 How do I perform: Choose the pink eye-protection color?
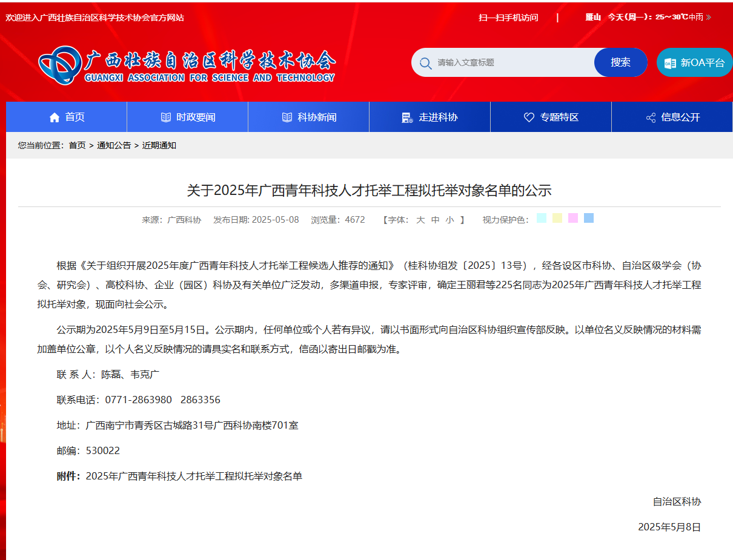(573, 218)
